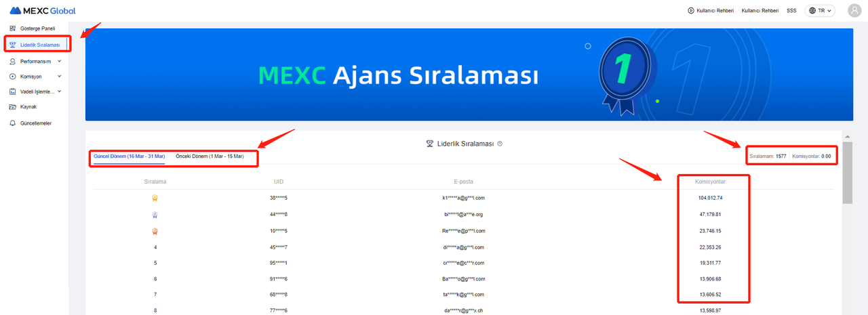Screen dimensions: 868x315
Task: Click the rank number 4
Action: pyautogui.click(x=155, y=247)
